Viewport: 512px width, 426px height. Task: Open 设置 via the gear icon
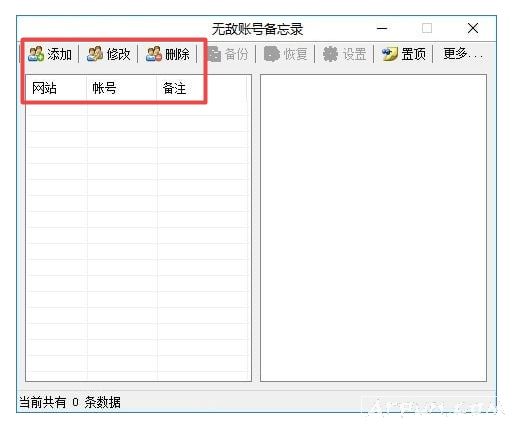pos(331,54)
